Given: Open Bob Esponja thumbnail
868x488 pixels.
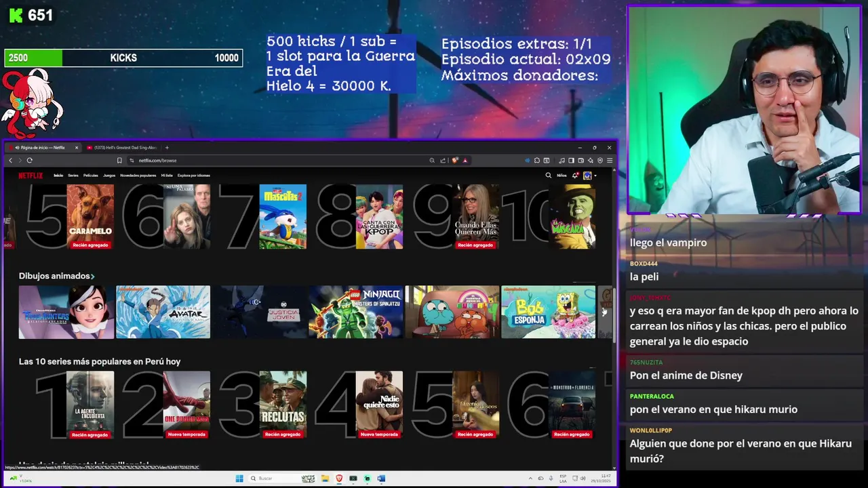Looking at the screenshot, I should point(549,312).
